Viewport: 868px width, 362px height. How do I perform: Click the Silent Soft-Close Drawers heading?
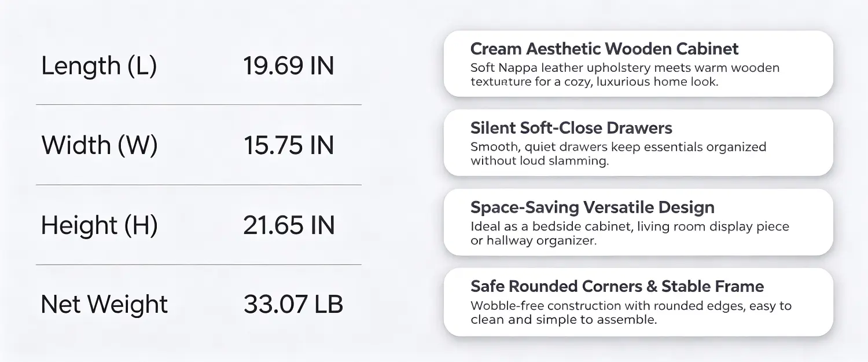pos(571,128)
